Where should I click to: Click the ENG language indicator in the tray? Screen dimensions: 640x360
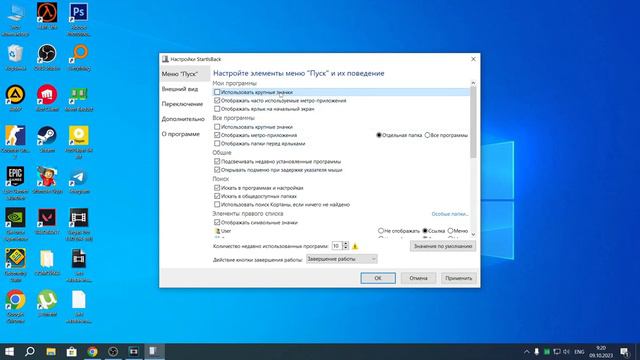tap(579, 351)
